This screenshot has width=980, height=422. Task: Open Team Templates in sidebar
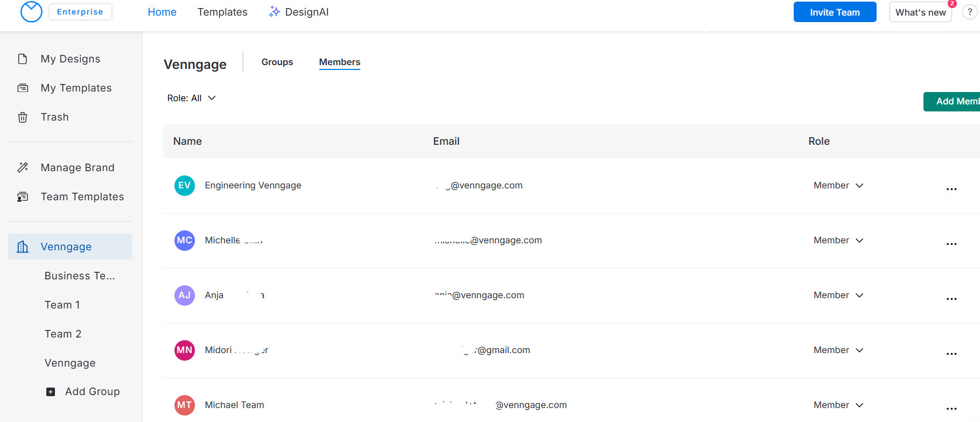[82, 196]
